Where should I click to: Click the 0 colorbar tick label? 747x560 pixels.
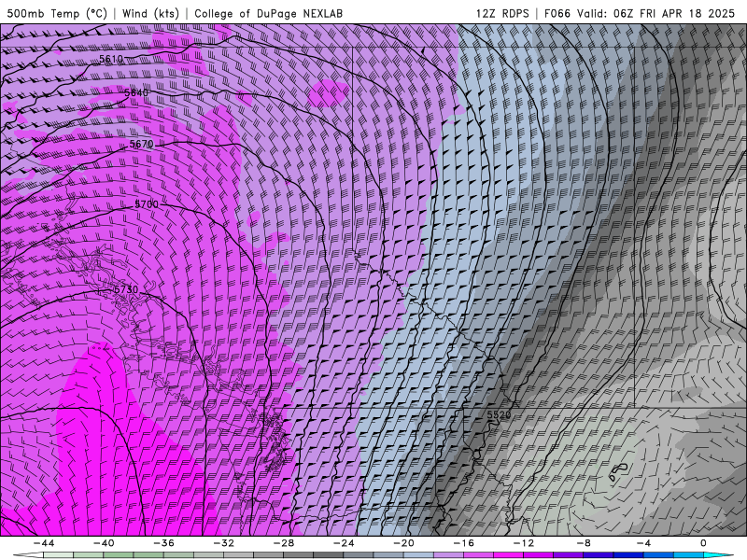(x=704, y=543)
